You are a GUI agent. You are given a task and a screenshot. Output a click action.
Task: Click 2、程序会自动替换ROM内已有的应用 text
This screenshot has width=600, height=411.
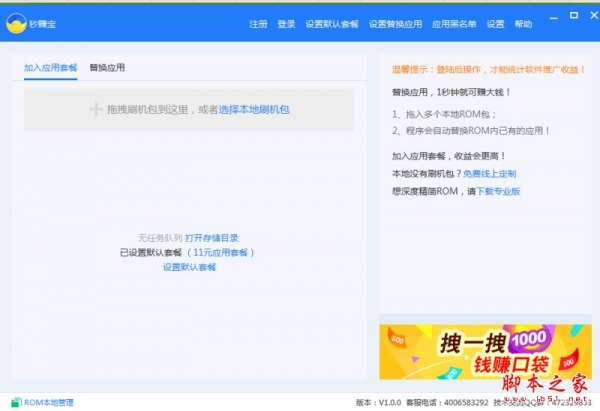click(471, 131)
